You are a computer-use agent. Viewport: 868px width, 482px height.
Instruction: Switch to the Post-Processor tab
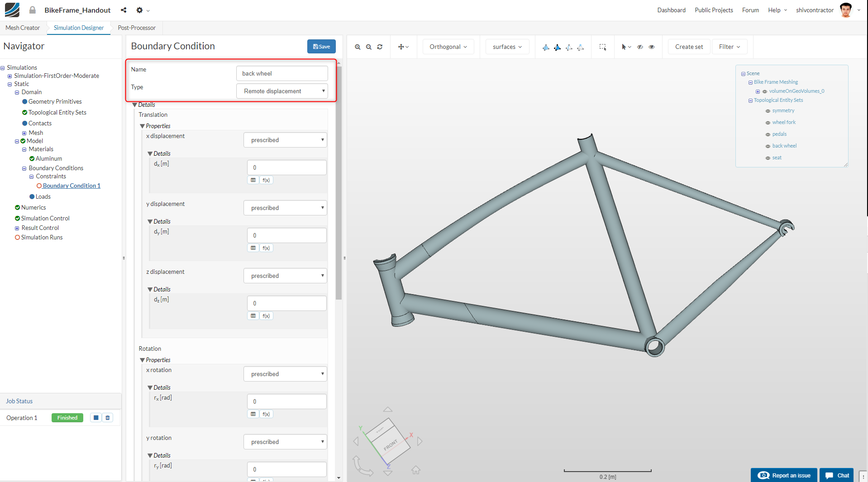tap(136, 28)
